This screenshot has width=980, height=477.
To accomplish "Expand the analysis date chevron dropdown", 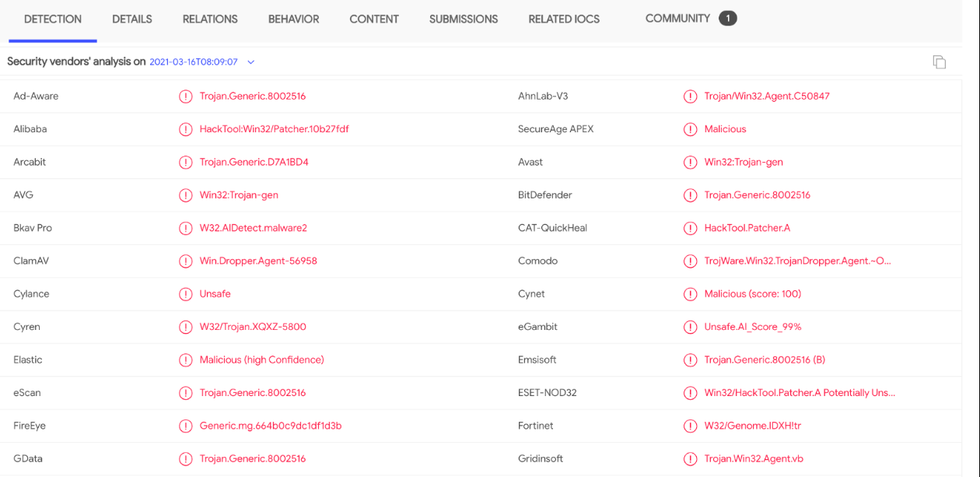I will click(x=250, y=62).
